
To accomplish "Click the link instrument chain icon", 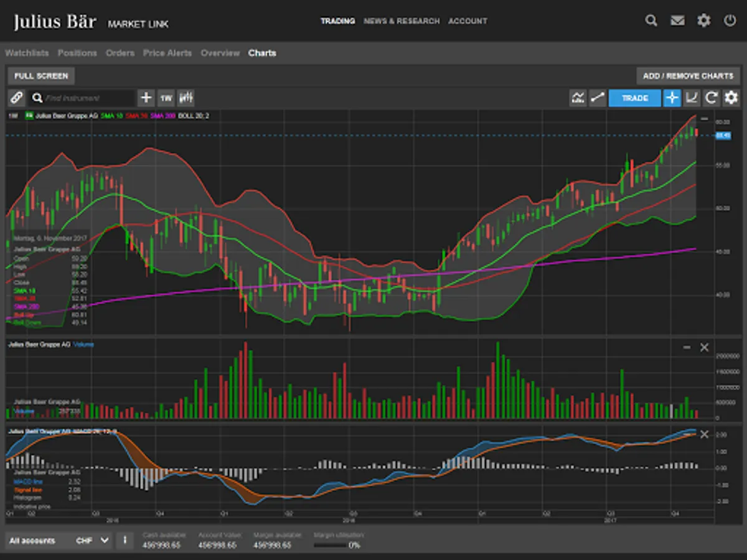I will (x=17, y=98).
